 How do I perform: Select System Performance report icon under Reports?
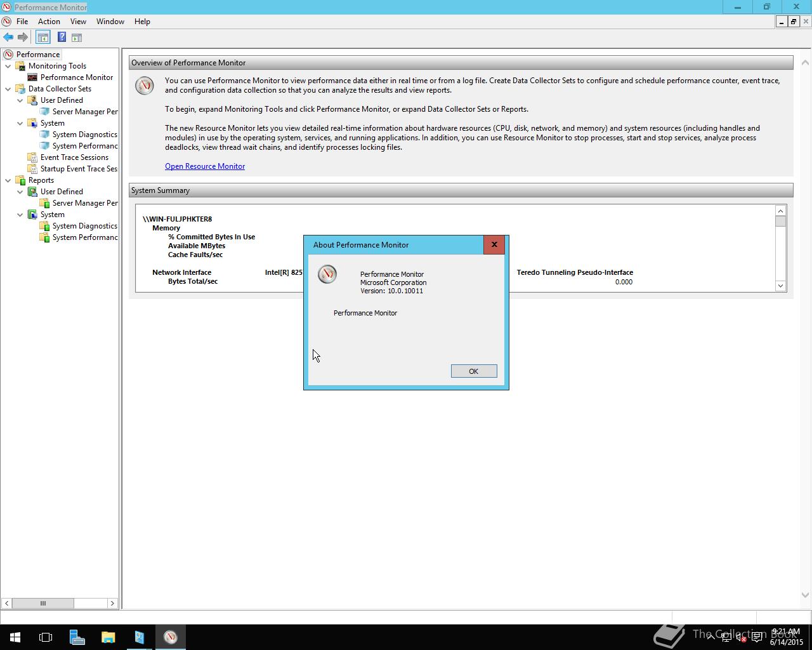coord(44,237)
